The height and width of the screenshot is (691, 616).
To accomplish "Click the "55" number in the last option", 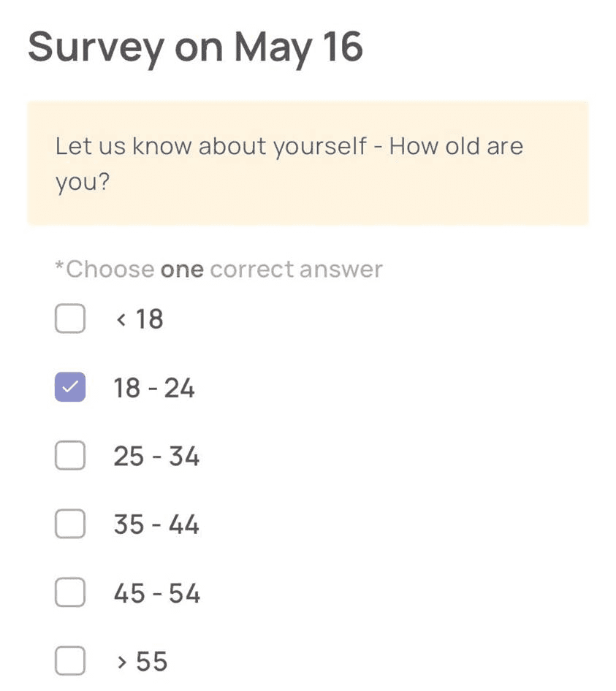I will (152, 662).
